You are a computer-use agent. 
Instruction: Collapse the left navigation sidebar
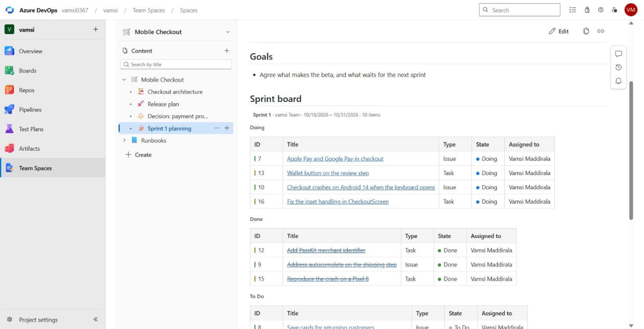tap(96, 320)
